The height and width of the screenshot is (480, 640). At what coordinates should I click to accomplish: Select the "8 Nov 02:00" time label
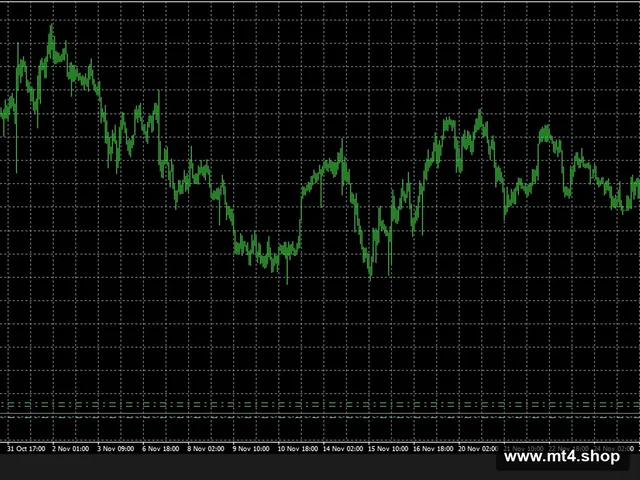point(206,449)
